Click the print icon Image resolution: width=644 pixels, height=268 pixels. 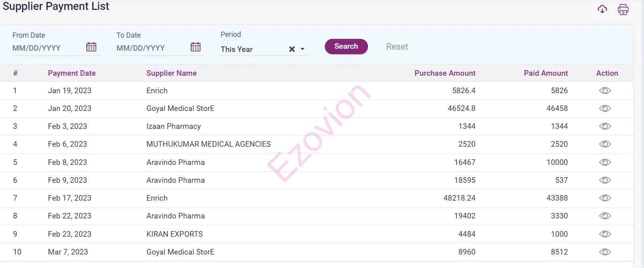[623, 9]
